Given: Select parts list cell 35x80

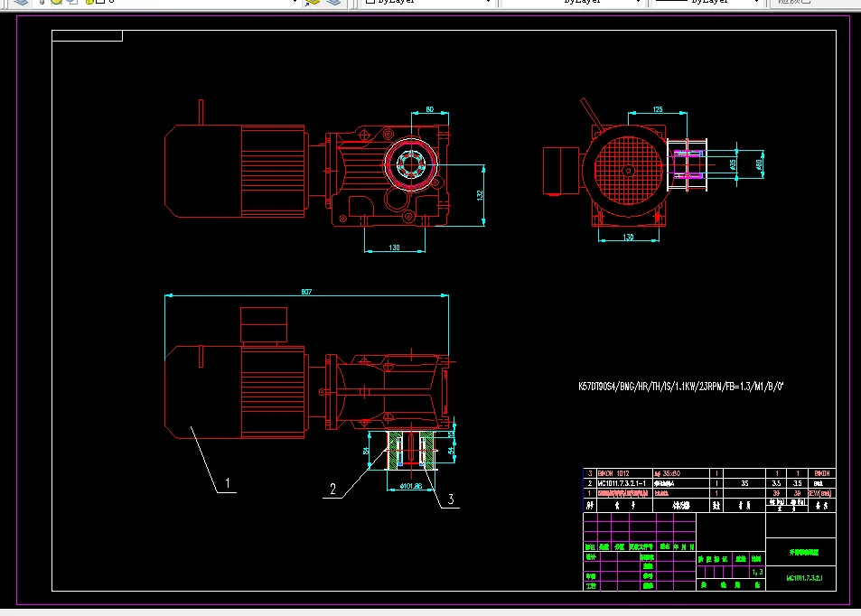Looking at the screenshot, I should pyautogui.click(x=667, y=473).
